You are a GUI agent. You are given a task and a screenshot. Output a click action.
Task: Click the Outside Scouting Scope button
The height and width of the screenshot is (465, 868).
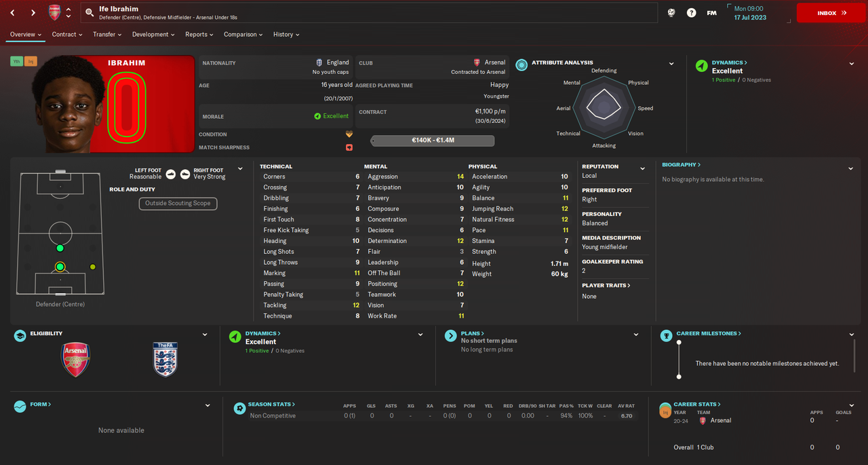(x=178, y=203)
